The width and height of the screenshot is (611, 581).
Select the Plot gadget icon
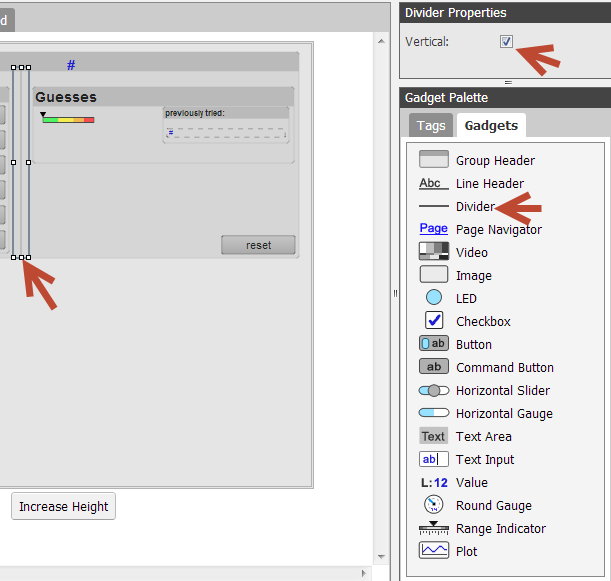click(x=434, y=550)
